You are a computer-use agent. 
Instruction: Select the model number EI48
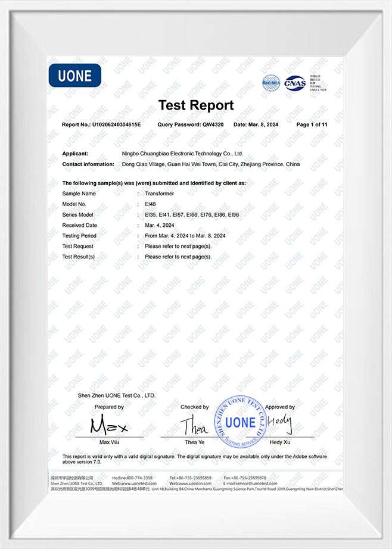pos(150,204)
